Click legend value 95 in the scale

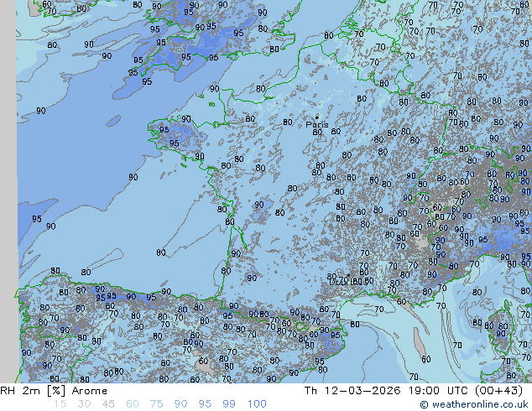pyautogui.click(x=205, y=404)
